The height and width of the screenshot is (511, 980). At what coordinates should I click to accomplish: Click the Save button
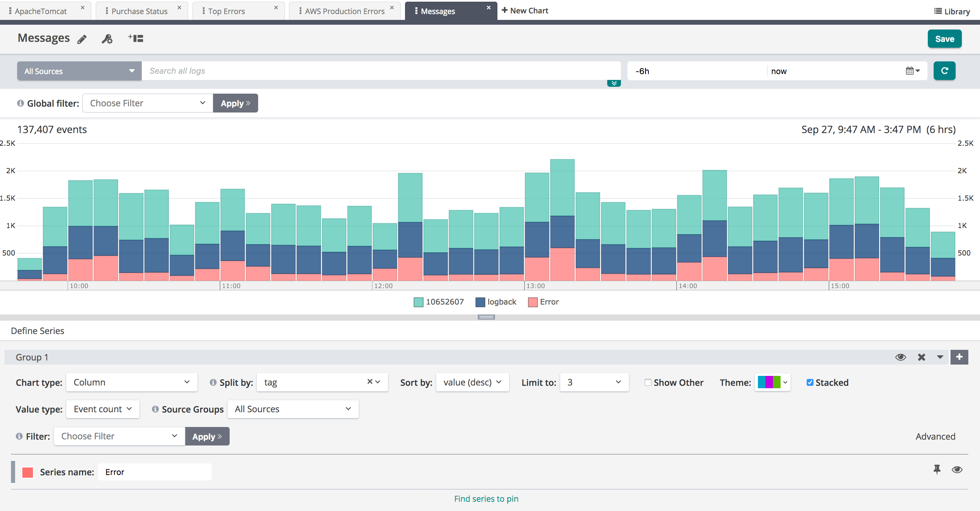click(x=944, y=39)
